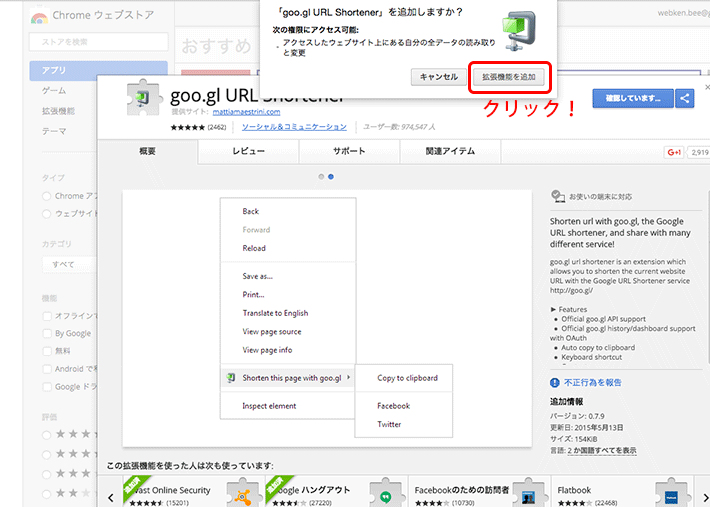Toggle the 無料 checkbox
This screenshot has width=710, height=507.
tap(47, 351)
